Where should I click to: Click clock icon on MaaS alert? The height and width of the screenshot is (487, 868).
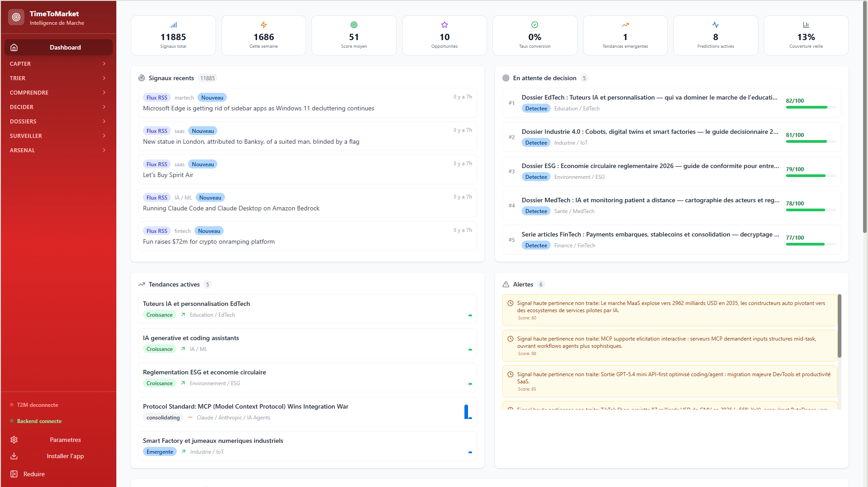(510, 303)
